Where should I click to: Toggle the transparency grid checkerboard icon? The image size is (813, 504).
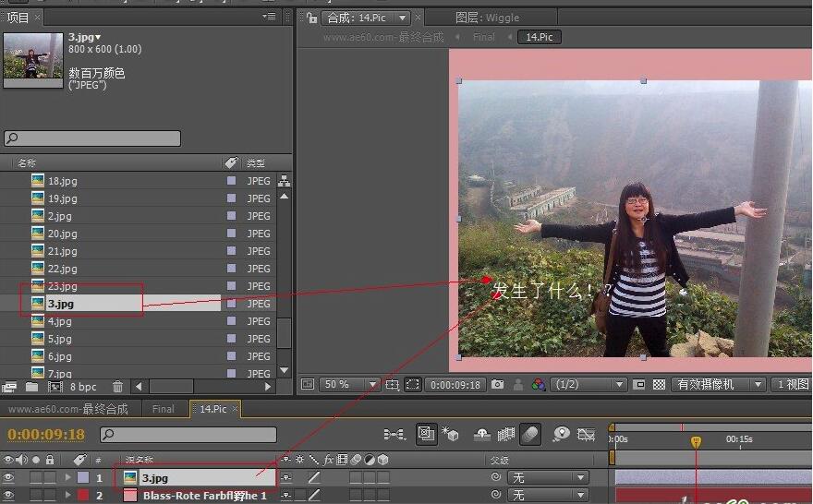[659, 385]
